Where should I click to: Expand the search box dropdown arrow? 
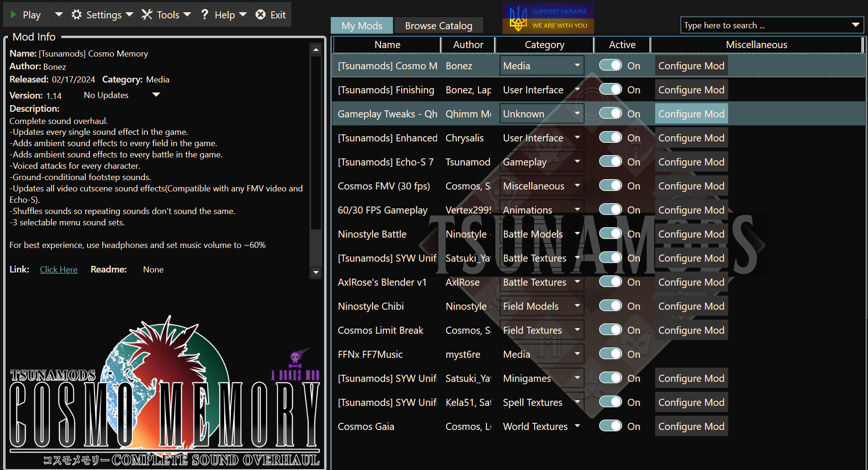856,25
